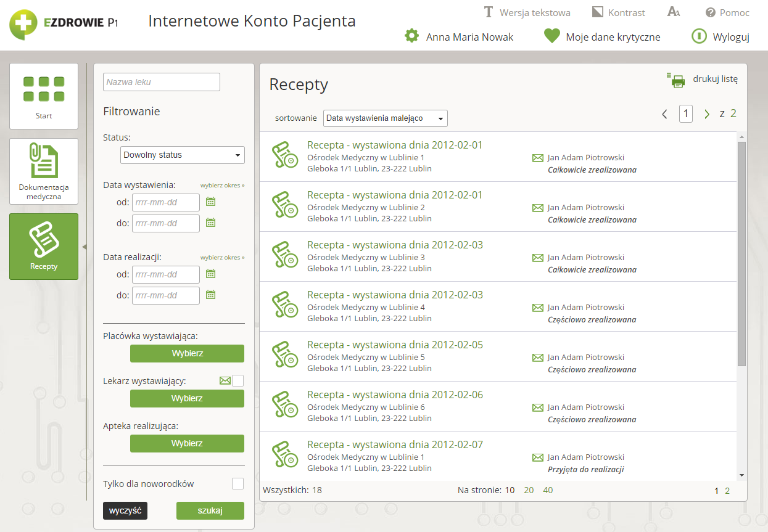Click Wybierz for Placówka wystawiająca
The image size is (768, 532).
click(187, 353)
